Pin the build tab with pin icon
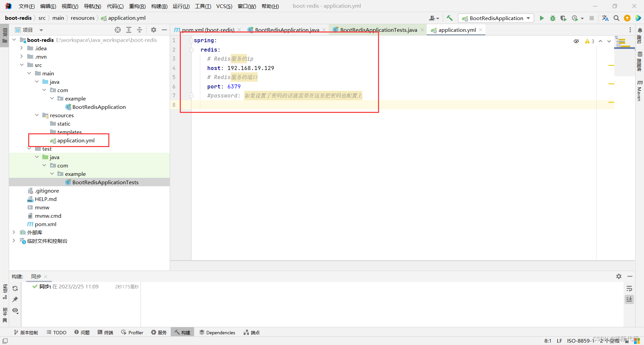This screenshot has width=644, height=345. pyautogui.click(x=15, y=299)
